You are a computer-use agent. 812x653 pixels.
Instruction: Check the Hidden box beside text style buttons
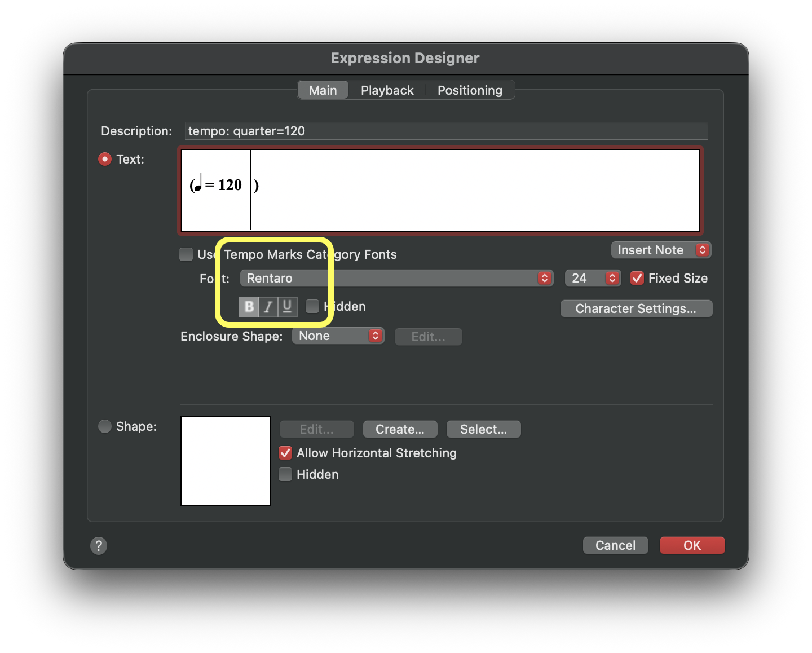(x=312, y=307)
